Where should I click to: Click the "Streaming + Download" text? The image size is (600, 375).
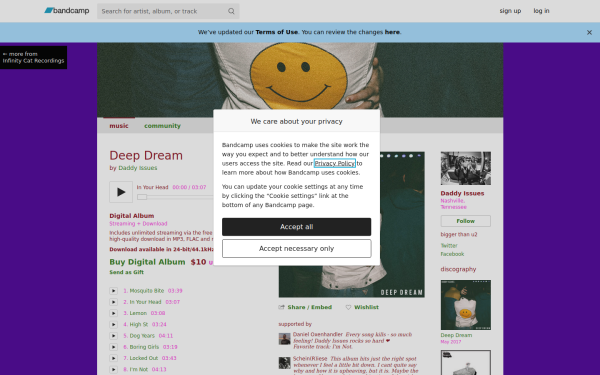(138, 224)
